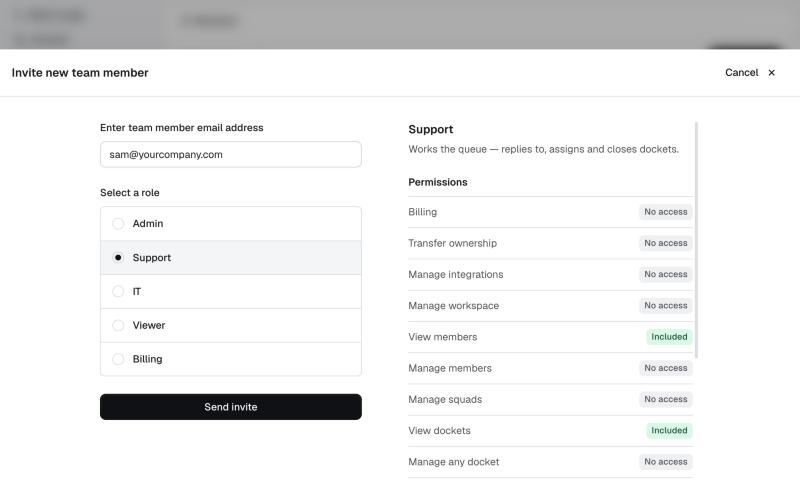This screenshot has width=800, height=494.
Task: Click the role description about working the queue
Action: coord(543,149)
